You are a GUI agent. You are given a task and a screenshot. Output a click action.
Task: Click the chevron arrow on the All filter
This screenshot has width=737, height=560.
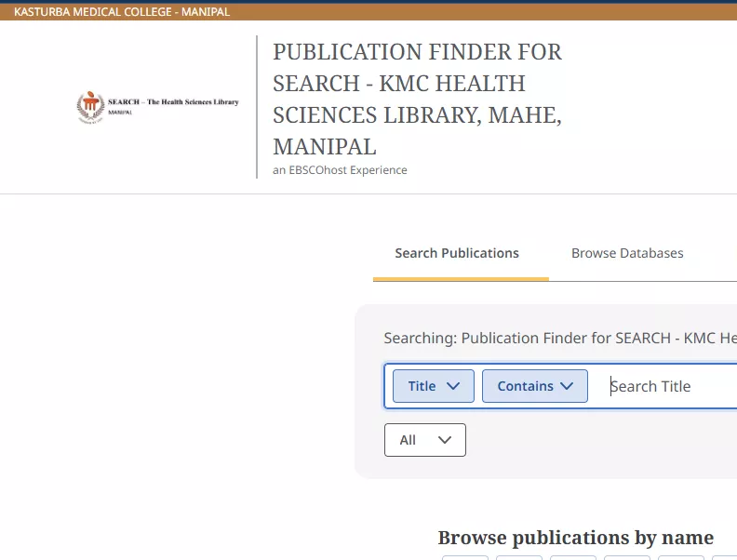point(444,440)
